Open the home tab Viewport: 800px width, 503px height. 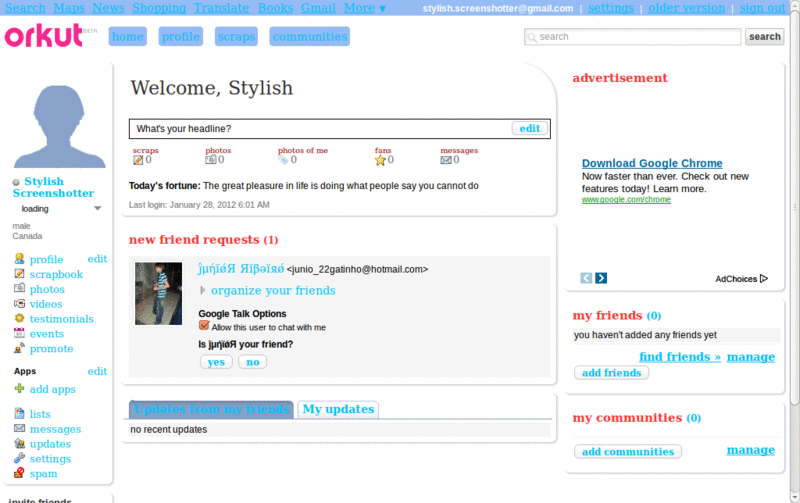[128, 37]
